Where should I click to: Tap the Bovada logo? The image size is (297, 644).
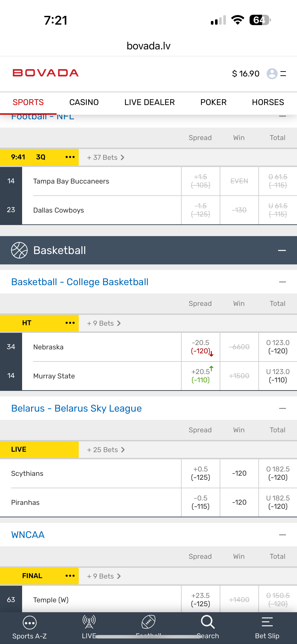(x=46, y=73)
